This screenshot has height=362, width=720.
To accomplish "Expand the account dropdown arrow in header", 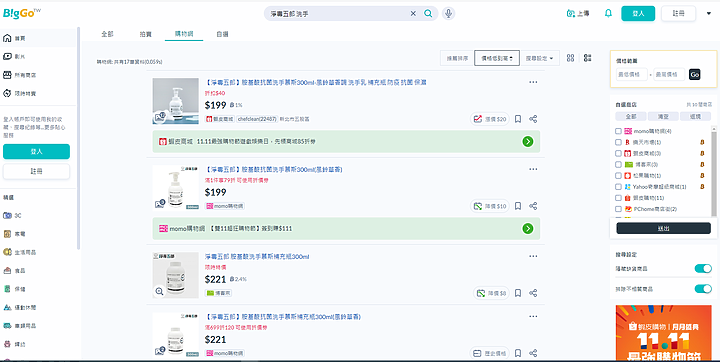I will tap(709, 14).
